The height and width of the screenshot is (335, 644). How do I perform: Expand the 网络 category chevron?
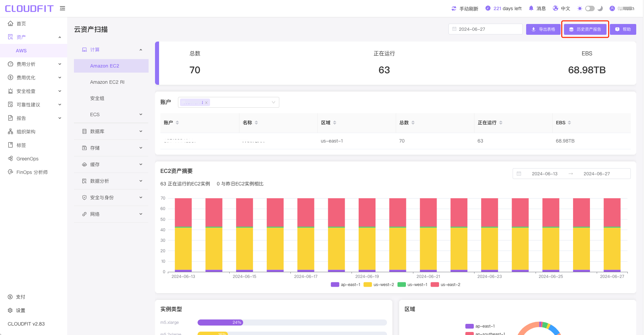[141, 214]
